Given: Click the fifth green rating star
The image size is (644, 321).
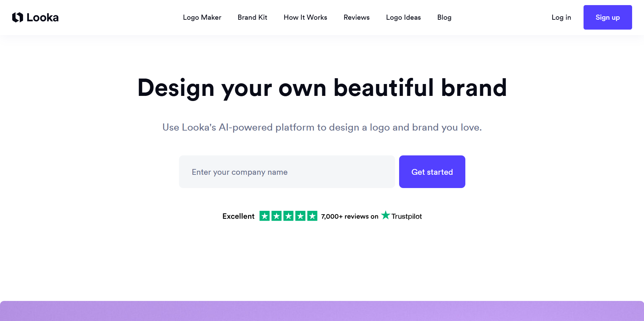Looking at the screenshot, I should click(x=312, y=216).
